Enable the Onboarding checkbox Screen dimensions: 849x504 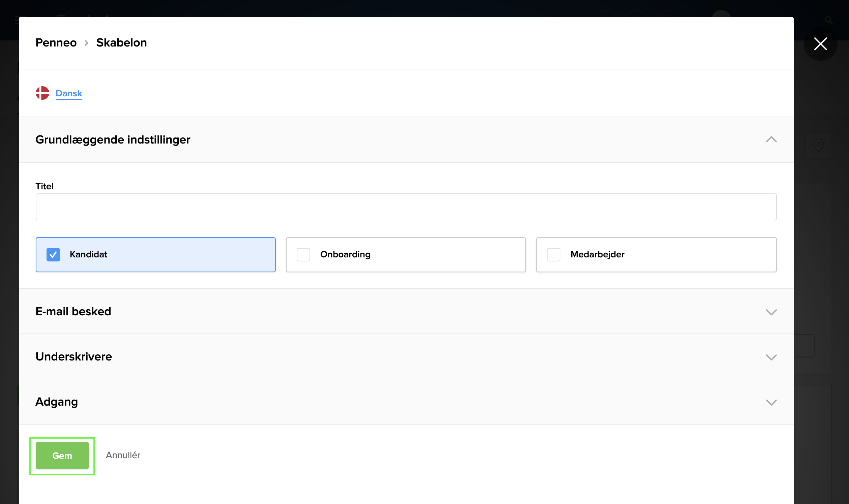click(303, 254)
